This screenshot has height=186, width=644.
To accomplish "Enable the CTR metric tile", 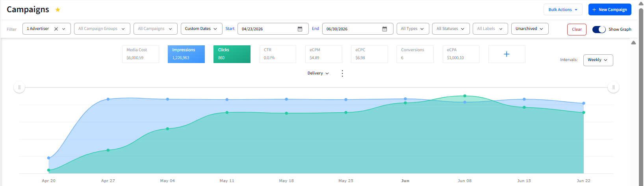I will tap(278, 54).
